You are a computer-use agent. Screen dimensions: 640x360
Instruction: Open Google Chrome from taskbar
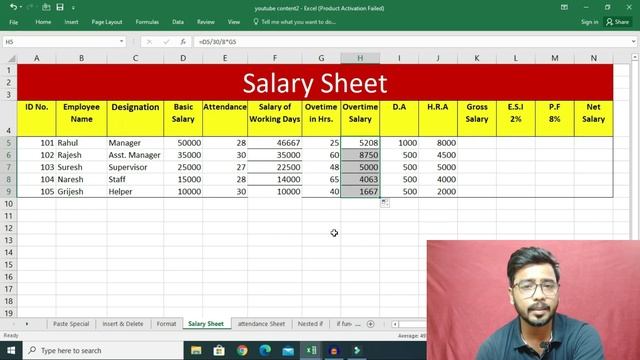pos(242,351)
